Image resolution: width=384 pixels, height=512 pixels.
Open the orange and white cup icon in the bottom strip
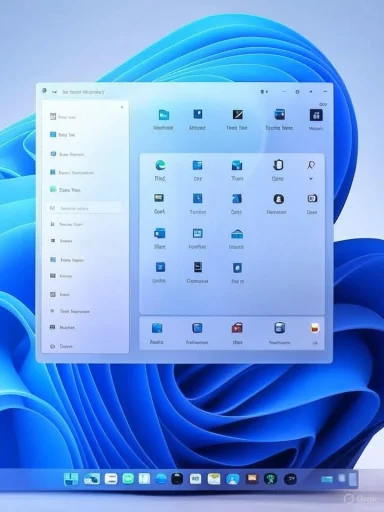click(314, 328)
